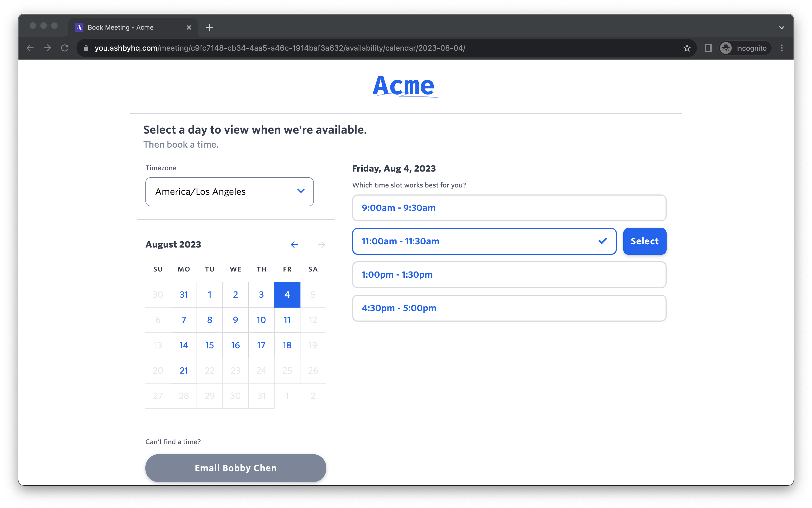The height and width of the screenshot is (508, 812).
Task: Pick the 4:30pm - 5:00pm slot
Action: point(509,308)
